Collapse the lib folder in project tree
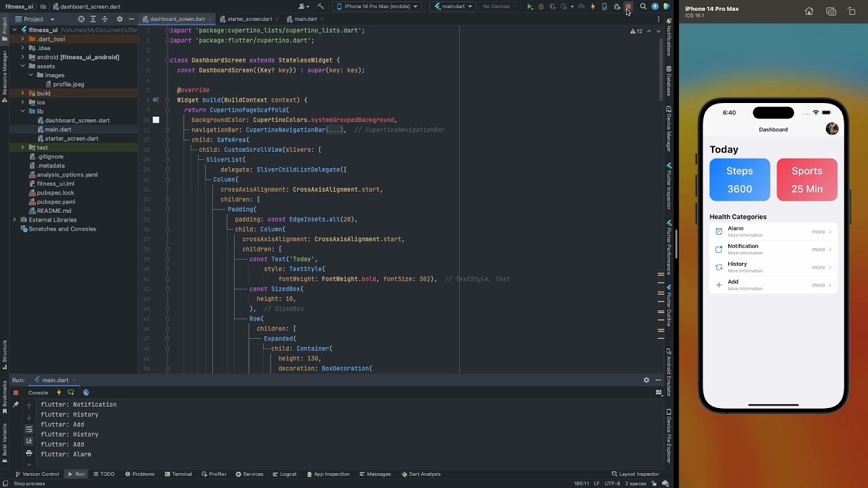The image size is (868, 488). tap(22, 111)
